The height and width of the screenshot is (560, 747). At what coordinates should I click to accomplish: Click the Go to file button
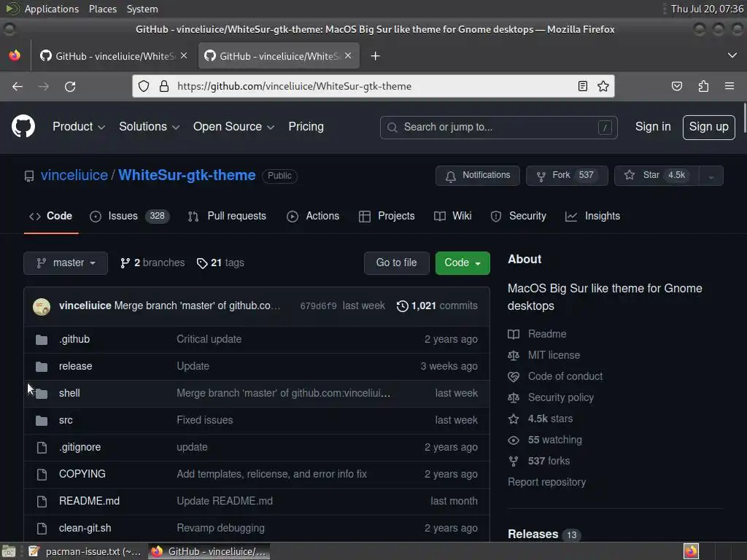(396, 262)
